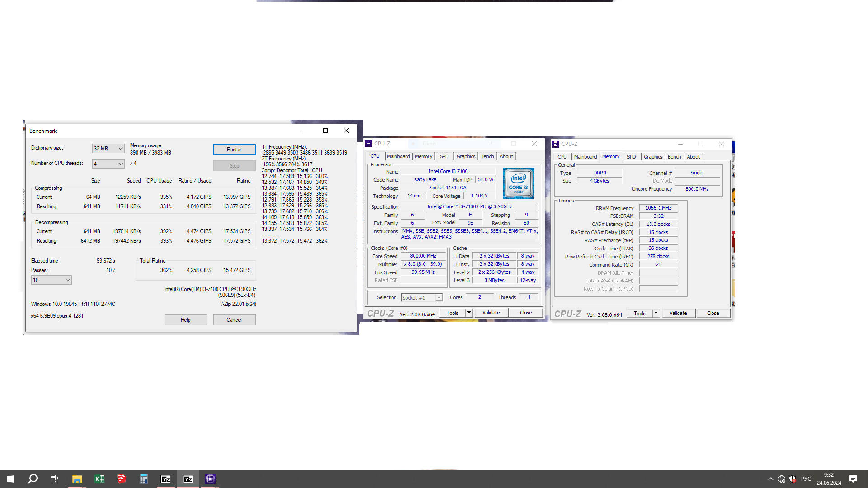Open network status tray icon

click(x=782, y=479)
